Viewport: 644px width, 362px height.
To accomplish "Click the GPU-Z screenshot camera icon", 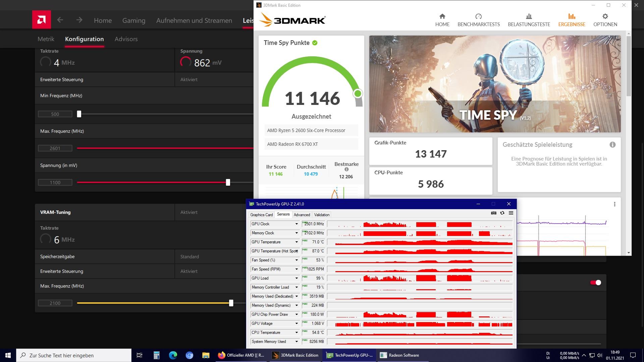I will pos(493,213).
